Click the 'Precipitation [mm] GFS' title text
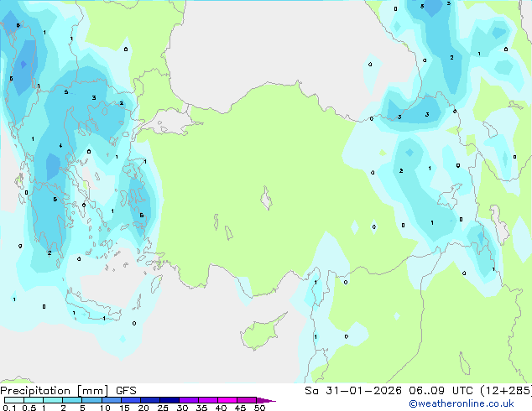The height and width of the screenshot is (411, 532). coord(68,391)
